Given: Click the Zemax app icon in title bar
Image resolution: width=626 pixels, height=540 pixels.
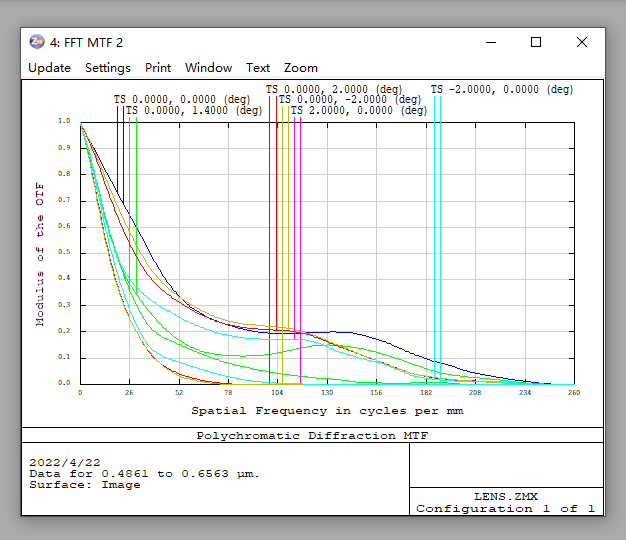Looking at the screenshot, I should click(37, 42).
